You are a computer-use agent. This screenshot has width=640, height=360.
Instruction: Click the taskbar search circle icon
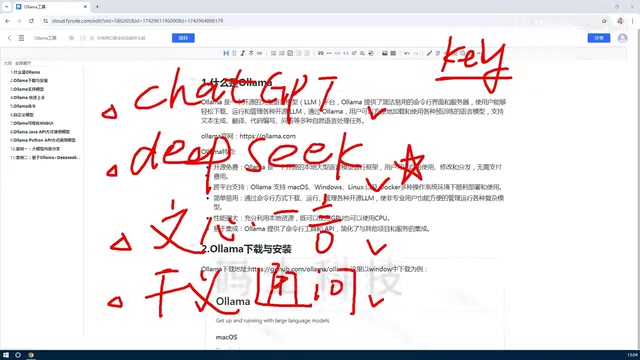tap(18, 355)
